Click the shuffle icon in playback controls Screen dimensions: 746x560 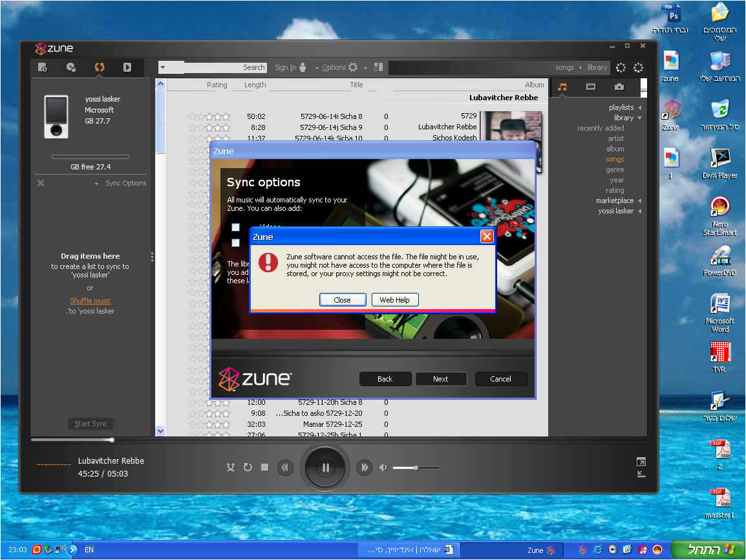[x=231, y=467]
